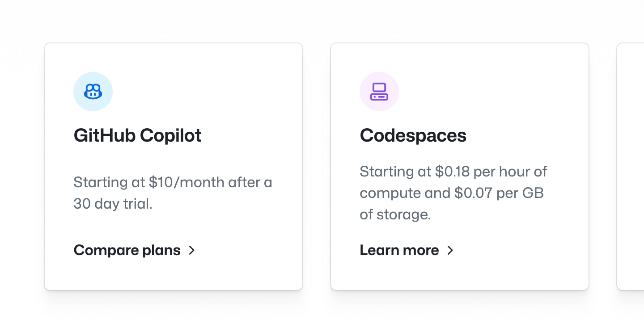This screenshot has width=644, height=336.
Task: Click the word "after" in Copilot description
Action: click(245, 182)
